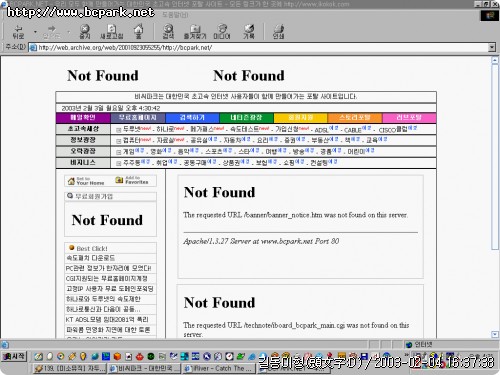
Task: Click the orange ball next to Best Click!
Action: 71,248
